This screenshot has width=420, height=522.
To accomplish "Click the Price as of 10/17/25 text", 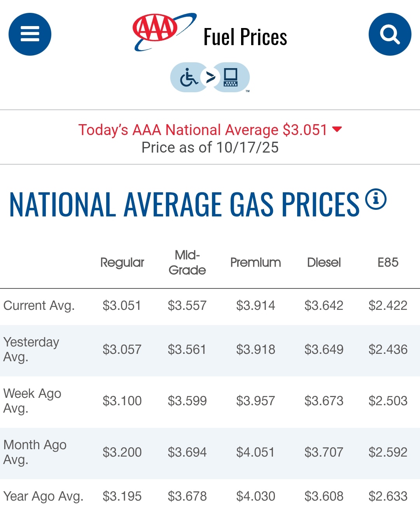I will point(210,148).
